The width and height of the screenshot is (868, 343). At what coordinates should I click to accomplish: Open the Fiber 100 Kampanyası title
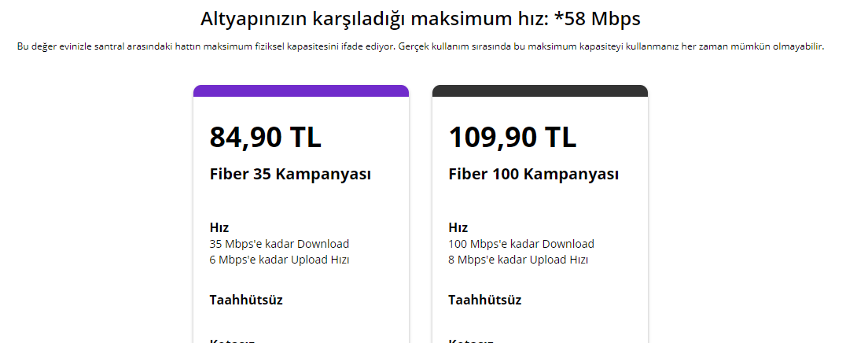coord(533,174)
